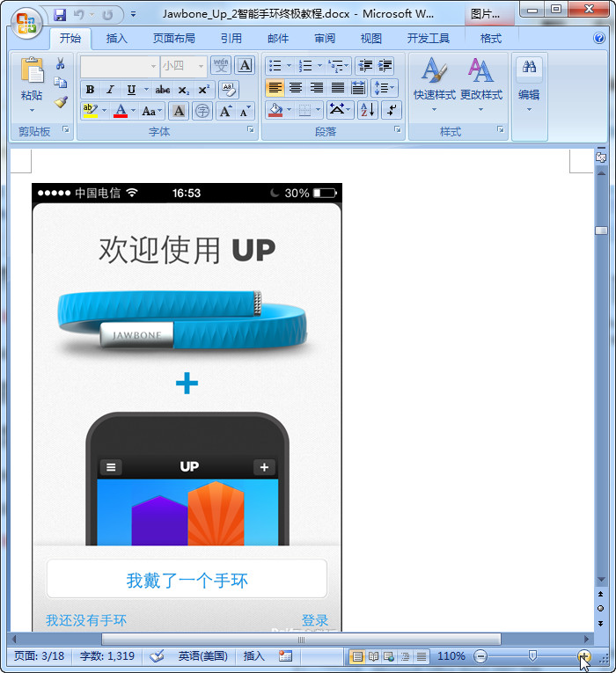616x673 pixels.
Task: Open the Office button menu
Action: click(26, 23)
